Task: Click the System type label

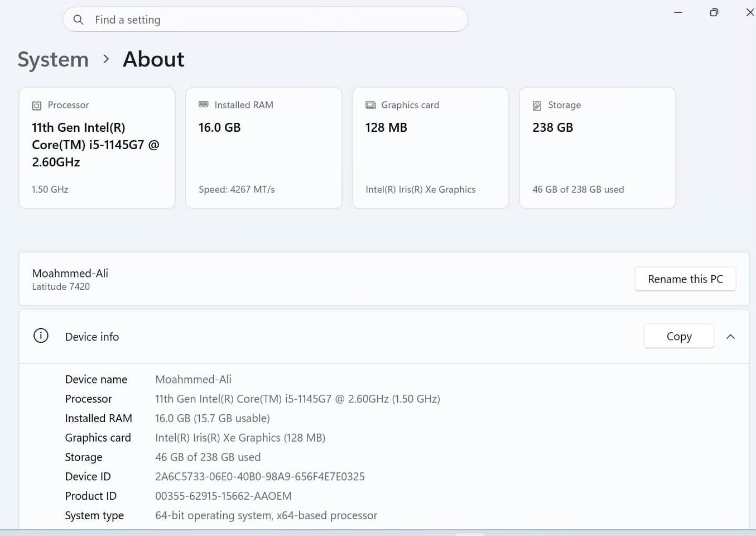Action: 94,515
